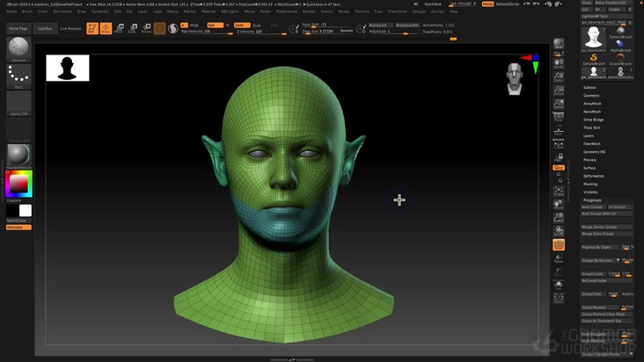Select the Rotate gizmo tool
The width and height of the screenshot is (644, 362).
click(x=146, y=28)
